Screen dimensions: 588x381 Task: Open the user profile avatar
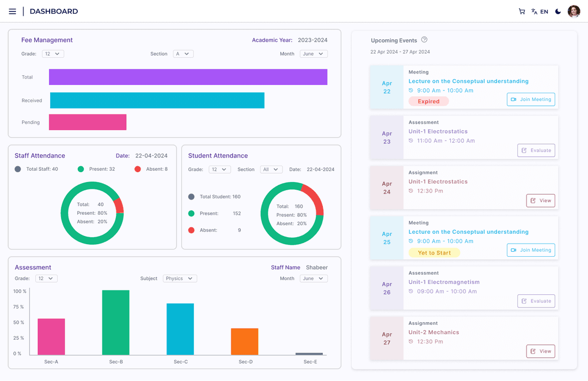point(574,11)
